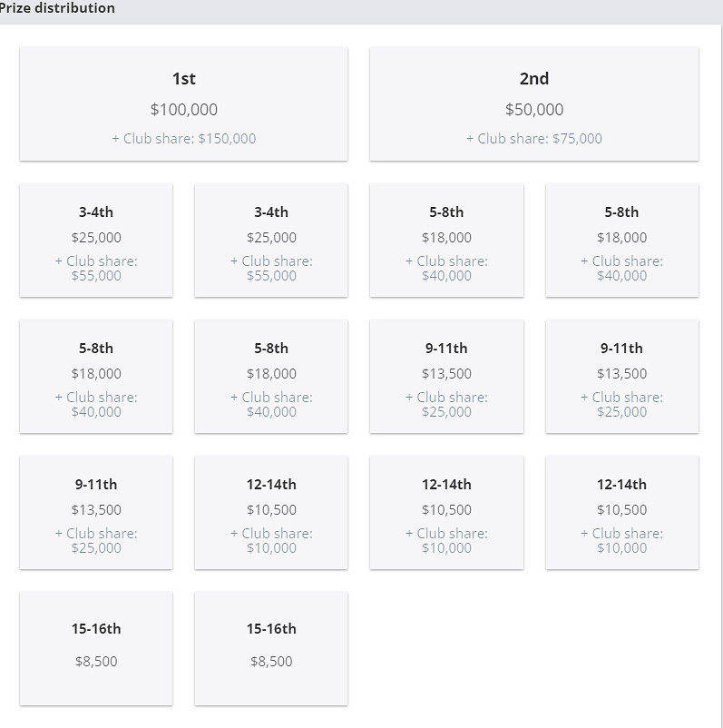Open the first 9-11th place card
The image size is (723, 728).
point(446,375)
